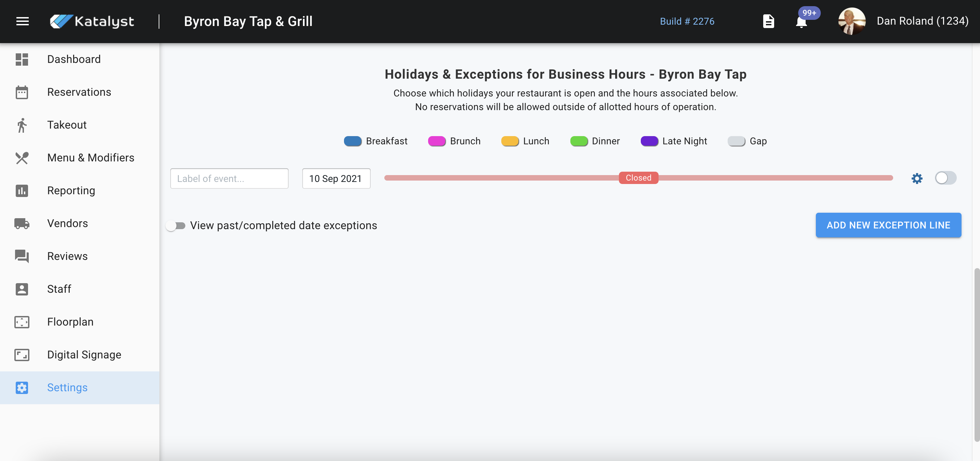The width and height of the screenshot is (980, 461).
Task: Click the Takeout walking person icon
Action: click(22, 125)
